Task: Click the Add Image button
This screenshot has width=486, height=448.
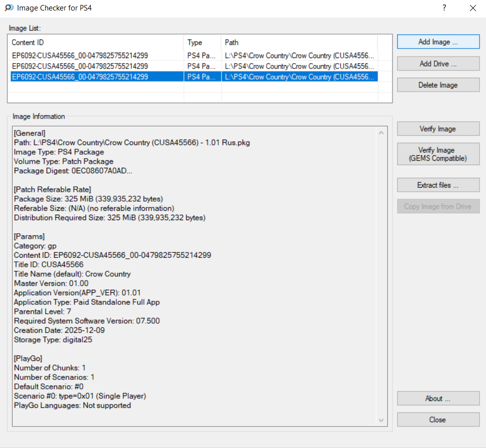Action: click(x=438, y=42)
